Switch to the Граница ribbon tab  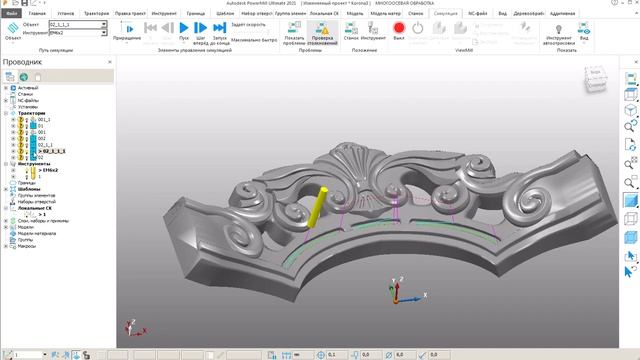[196, 13]
